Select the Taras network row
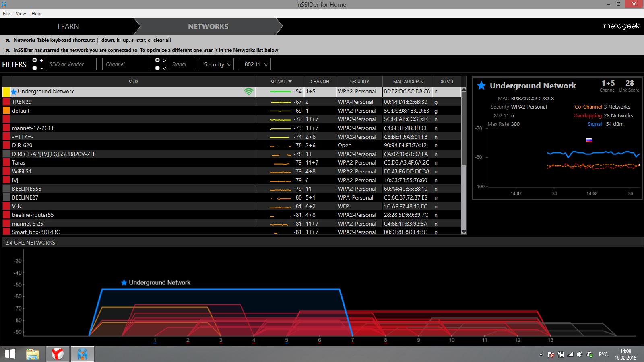Viewport: 644px width, 362px height. click(232, 162)
